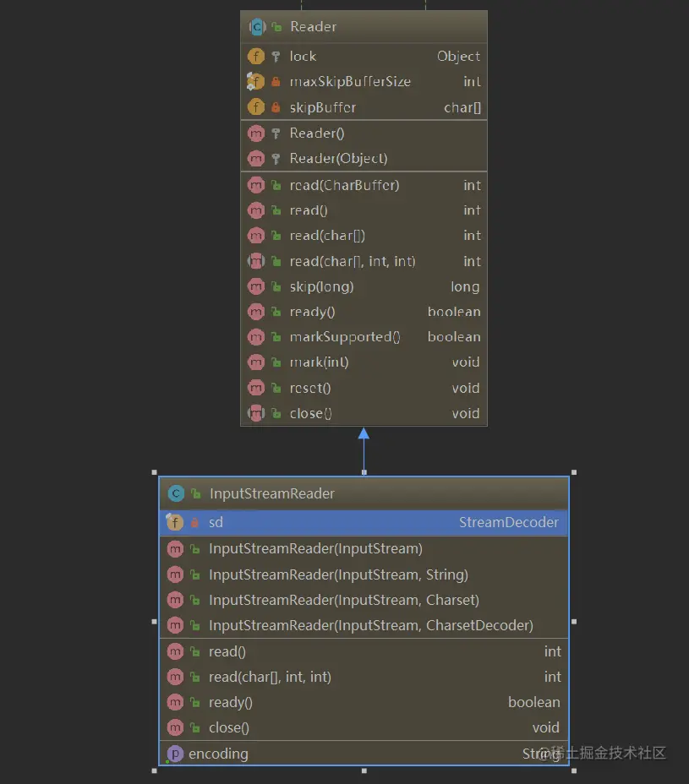
Task: Click the InputStreamReader(InputStream, Charset) method icon
Action: click(175, 600)
